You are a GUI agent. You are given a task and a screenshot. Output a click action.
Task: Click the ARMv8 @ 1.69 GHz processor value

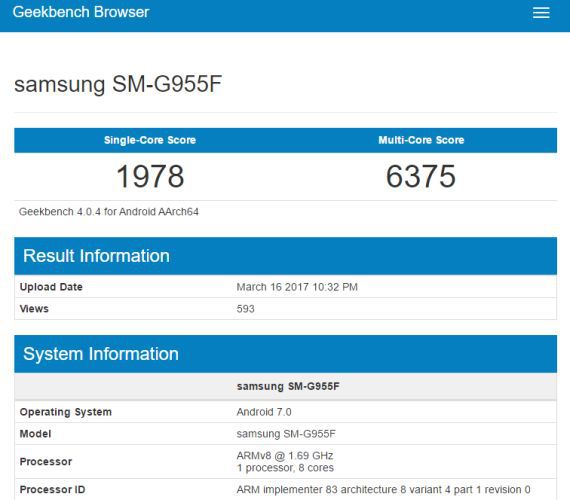285,456
